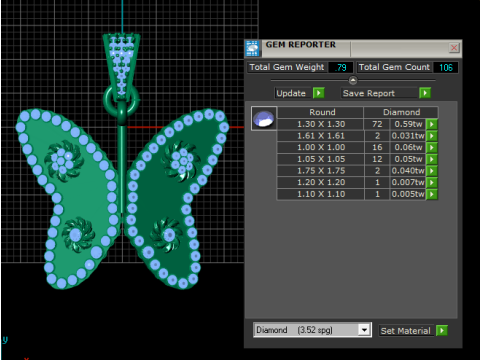
Task: Click the Diamond column header
Action: (x=401, y=112)
